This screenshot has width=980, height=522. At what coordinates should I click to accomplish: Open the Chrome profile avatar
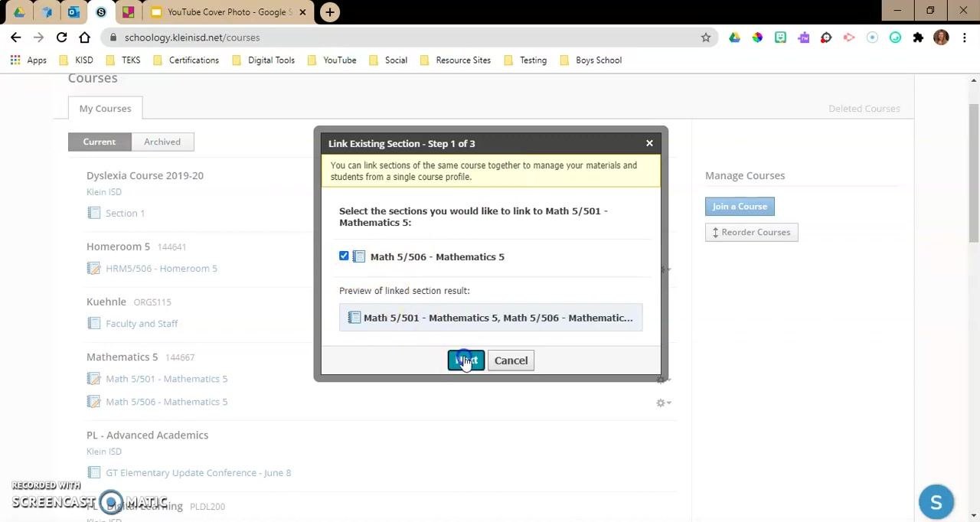click(x=941, y=38)
